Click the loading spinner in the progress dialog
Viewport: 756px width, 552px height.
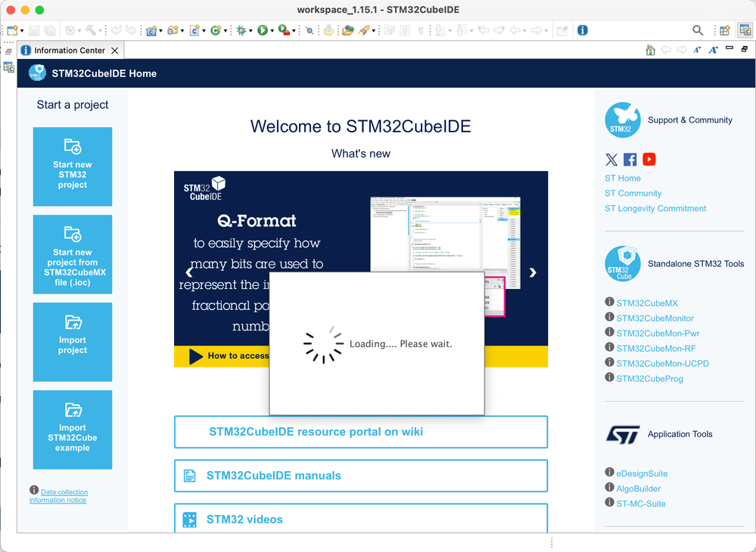323,343
